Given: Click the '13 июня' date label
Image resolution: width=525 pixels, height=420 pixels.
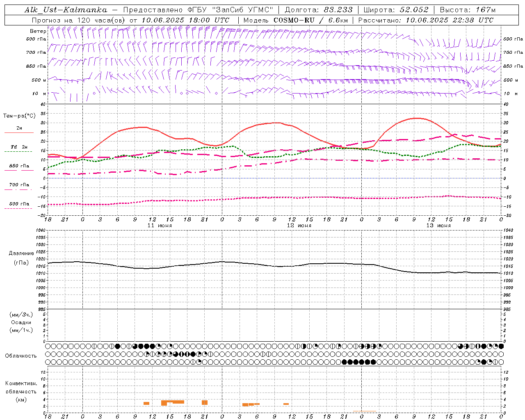Looking at the screenshot, I should tap(438, 226).
